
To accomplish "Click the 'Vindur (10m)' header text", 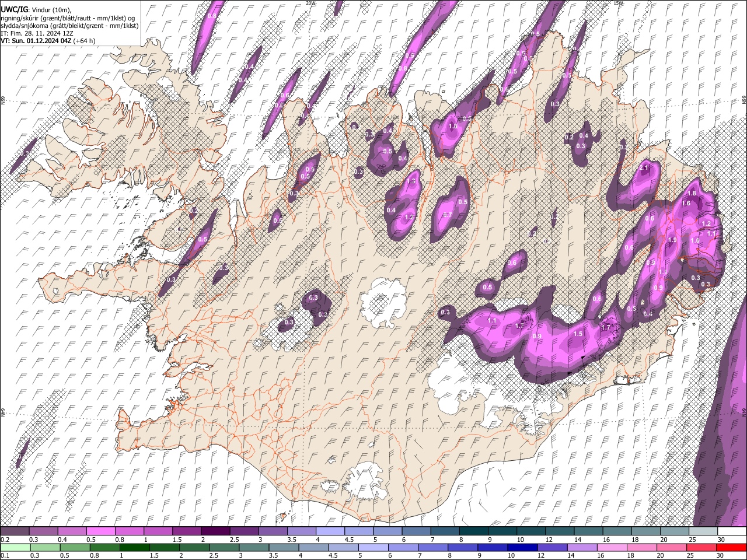I will (x=51, y=10).
